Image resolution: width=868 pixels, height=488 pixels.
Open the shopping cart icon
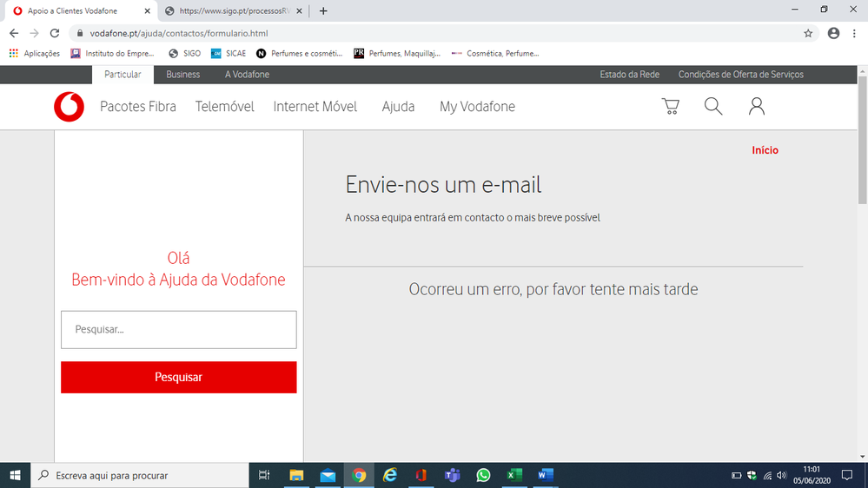[670, 107]
